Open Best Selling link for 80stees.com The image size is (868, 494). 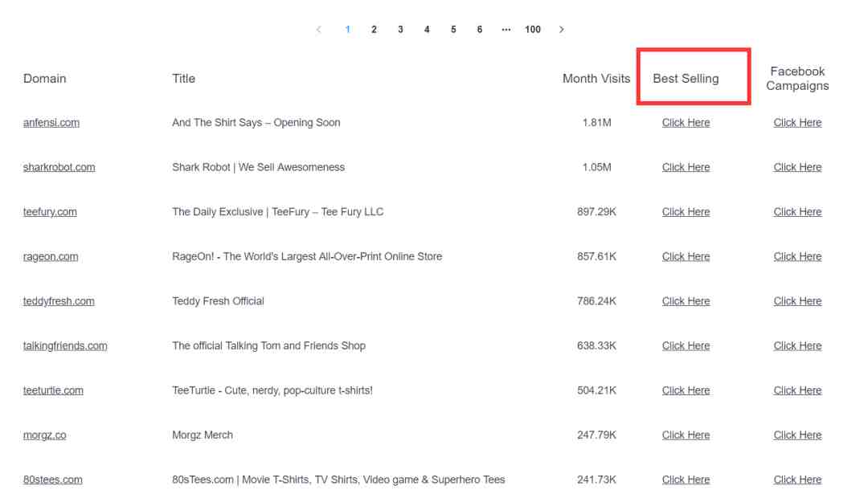[686, 480]
